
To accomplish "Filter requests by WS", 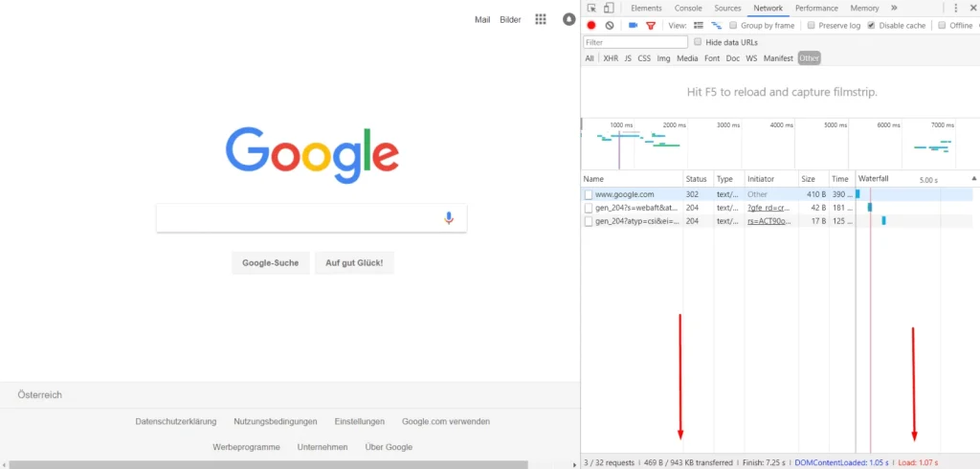I will tap(751, 58).
